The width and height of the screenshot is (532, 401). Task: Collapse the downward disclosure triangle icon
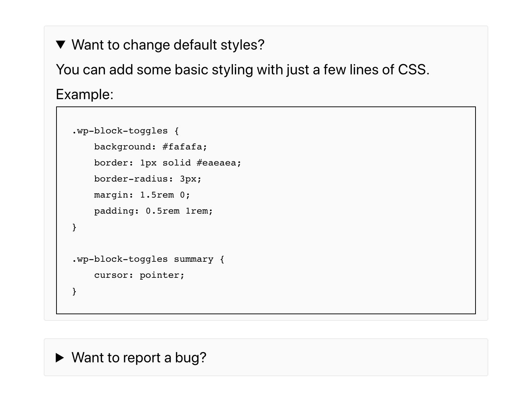60,45
